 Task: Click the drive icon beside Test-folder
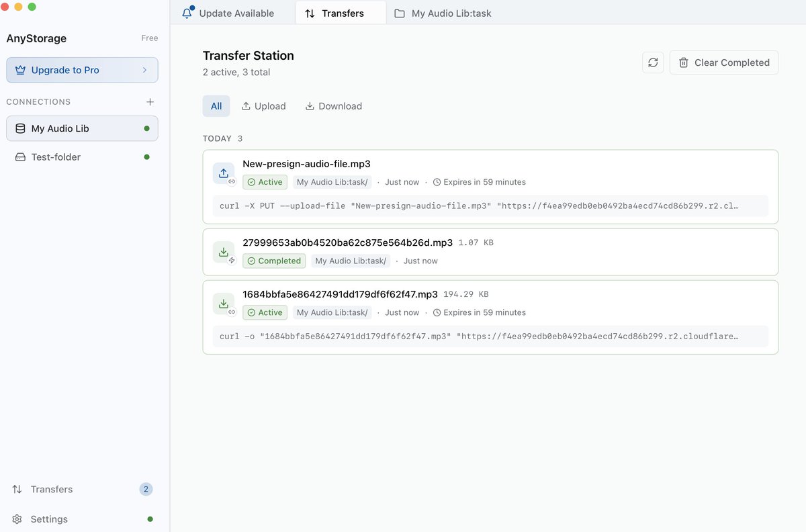coord(20,157)
